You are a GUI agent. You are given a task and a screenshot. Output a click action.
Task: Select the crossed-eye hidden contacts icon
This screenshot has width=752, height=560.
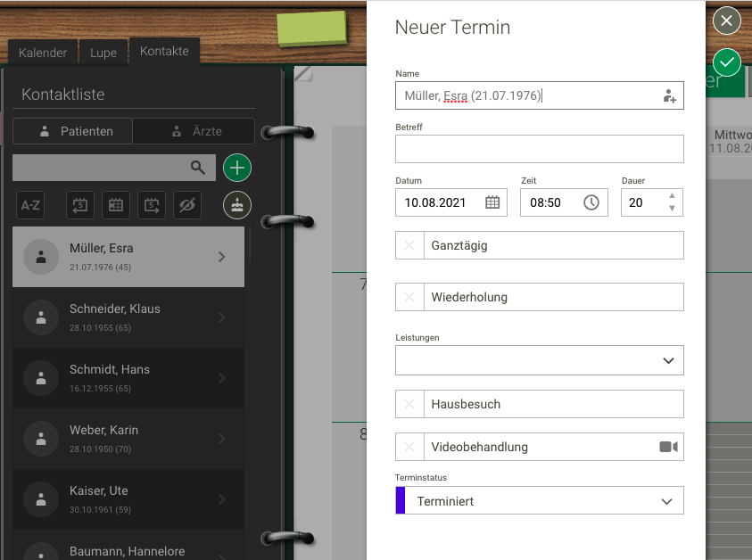[x=186, y=204]
